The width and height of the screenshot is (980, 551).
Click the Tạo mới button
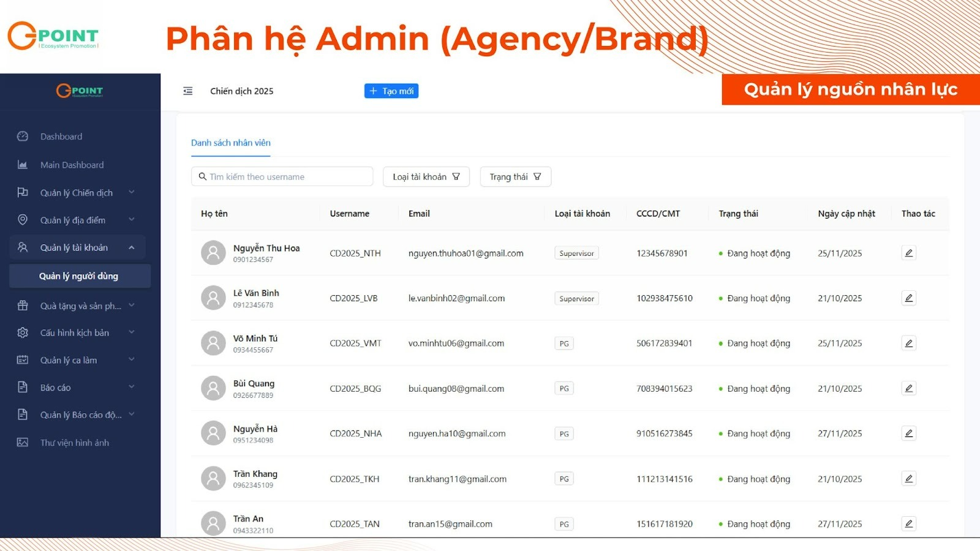click(x=391, y=91)
